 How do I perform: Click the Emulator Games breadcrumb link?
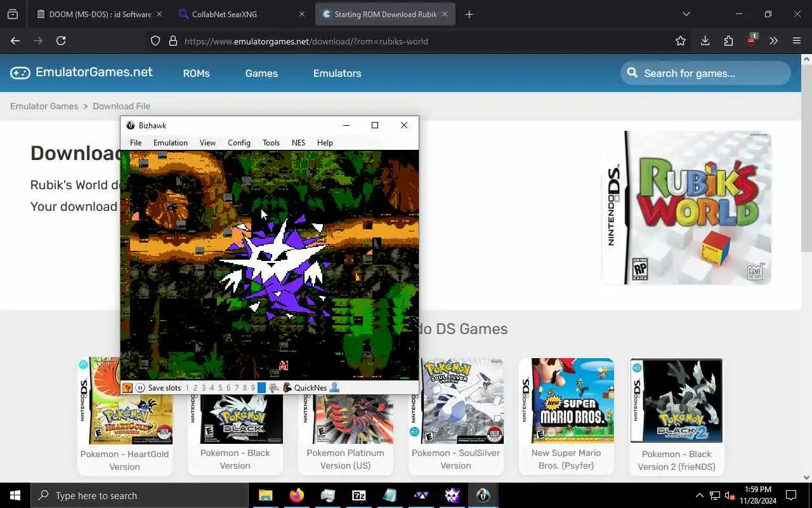pyautogui.click(x=44, y=106)
